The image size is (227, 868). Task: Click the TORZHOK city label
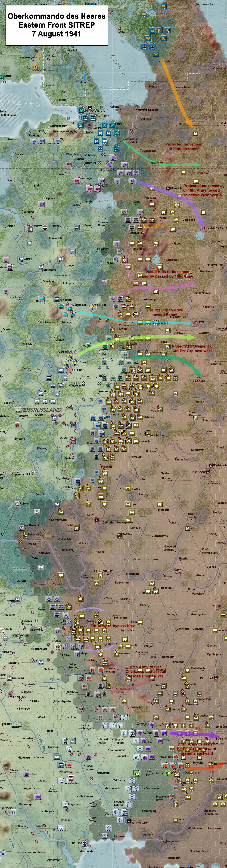[215, 265]
